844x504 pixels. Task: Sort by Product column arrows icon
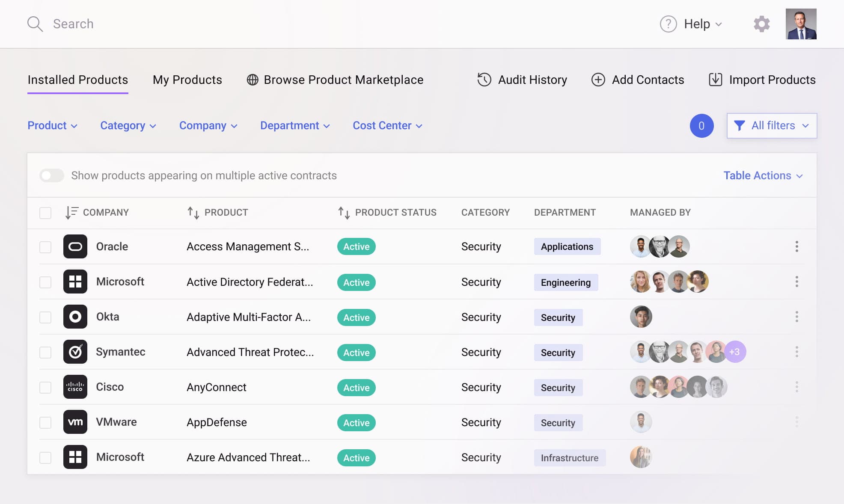coord(193,212)
